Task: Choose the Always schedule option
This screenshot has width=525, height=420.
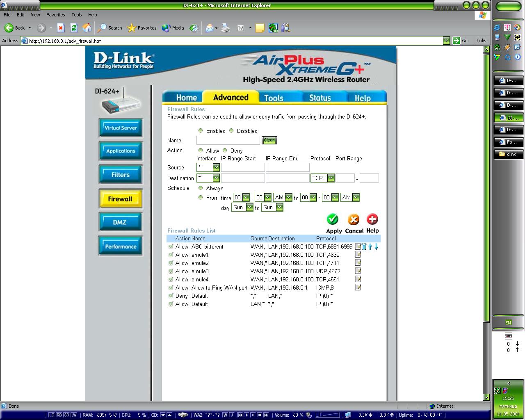Action: [201, 188]
